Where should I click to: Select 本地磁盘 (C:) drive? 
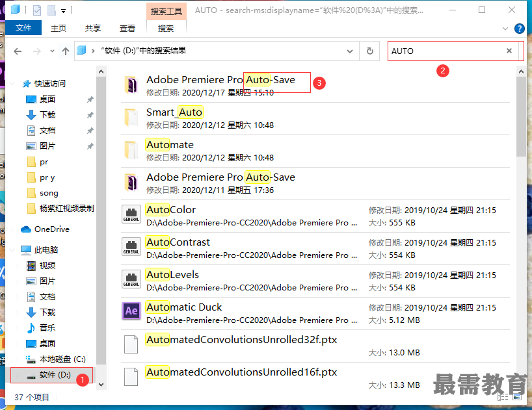[62, 359]
